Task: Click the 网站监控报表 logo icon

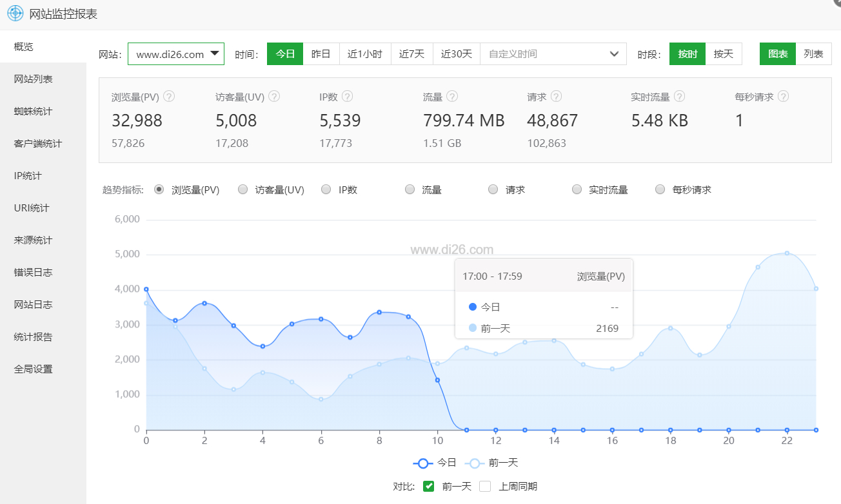Action: [15, 13]
